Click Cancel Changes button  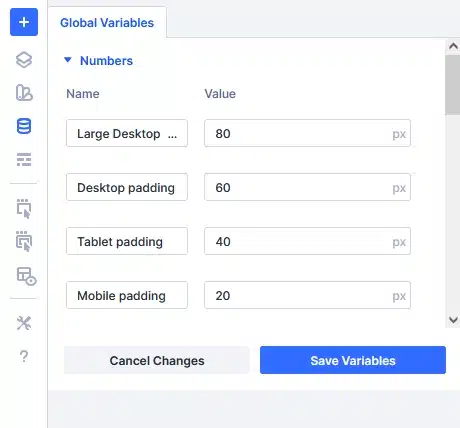157,360
